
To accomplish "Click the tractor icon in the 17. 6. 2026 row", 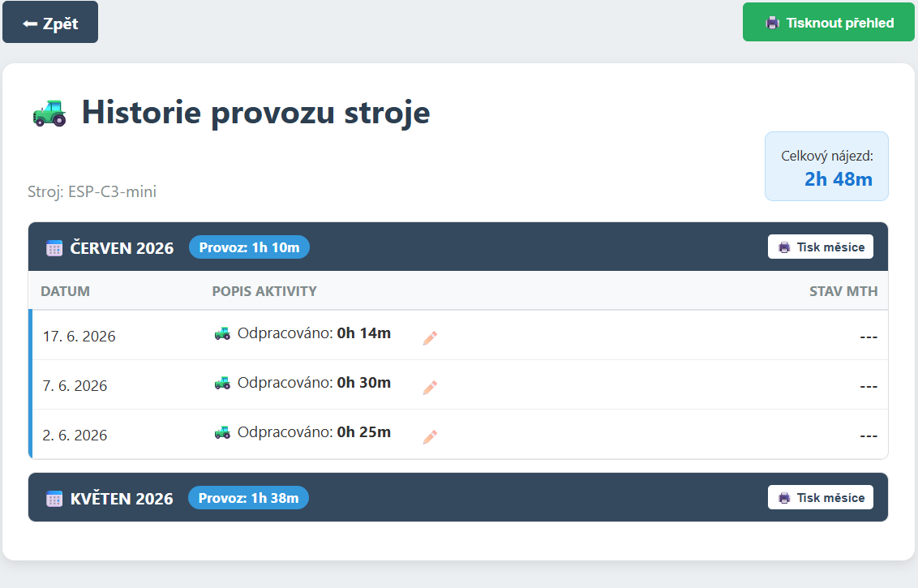I will pyautogui.click(x=222, y=334).
